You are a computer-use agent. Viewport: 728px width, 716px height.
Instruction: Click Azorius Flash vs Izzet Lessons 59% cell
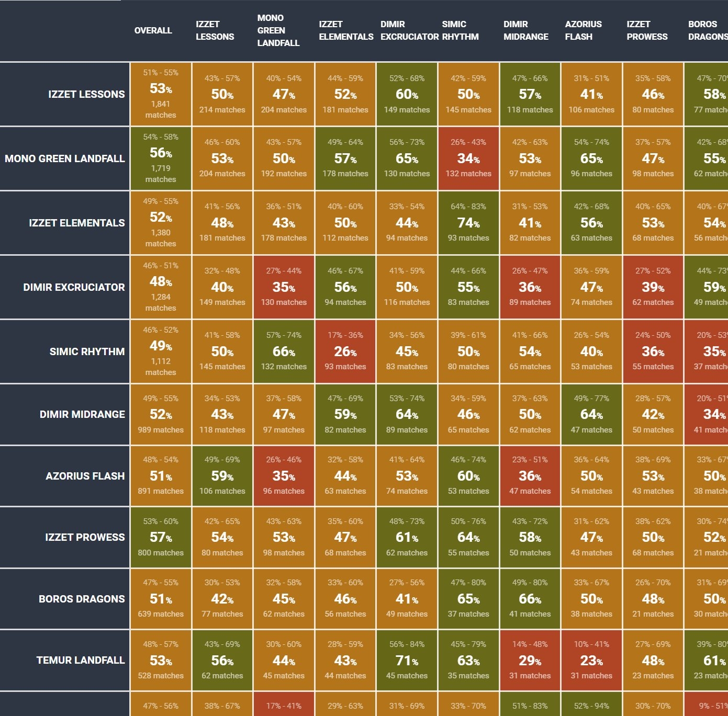[222, 476]
